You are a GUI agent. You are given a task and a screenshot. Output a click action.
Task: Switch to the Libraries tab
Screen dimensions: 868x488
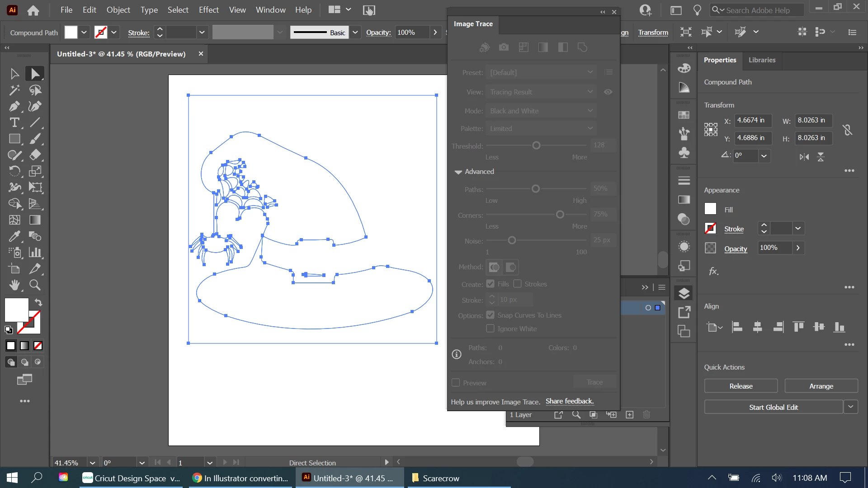(761, 60)
